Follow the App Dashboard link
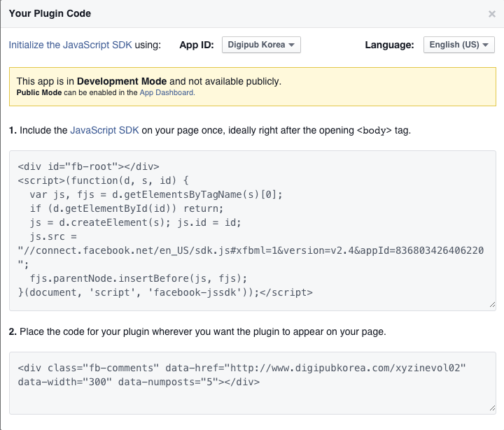This screenshot has height=430, width=504. click(x=167, y=92)
